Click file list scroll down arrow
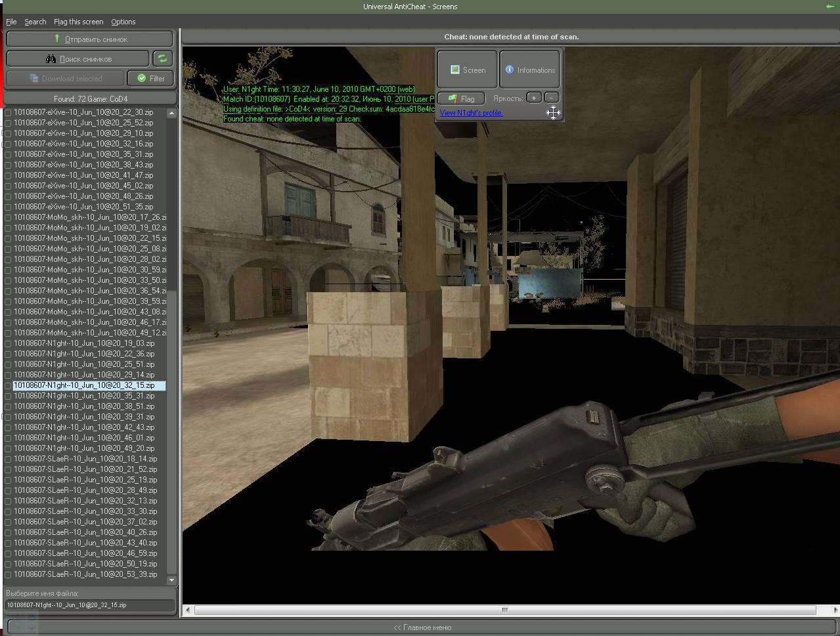Viewport: 840px width, 636px height. (x=172, y=580)
